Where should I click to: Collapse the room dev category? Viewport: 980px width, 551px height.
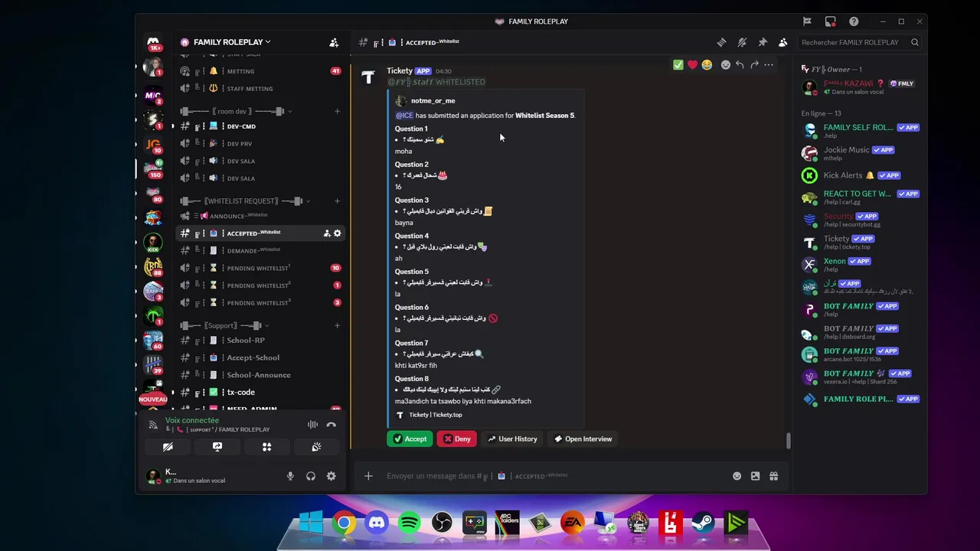tap(236, 111)
